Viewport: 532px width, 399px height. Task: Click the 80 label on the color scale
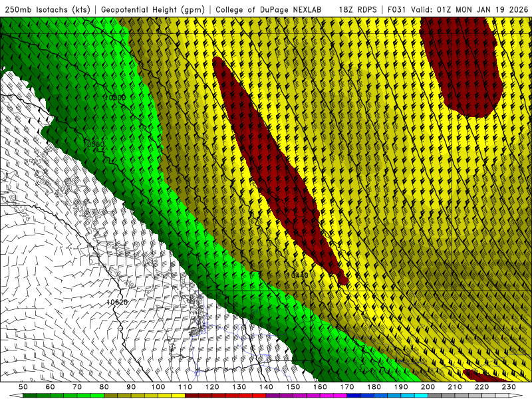click(x=104, y=387)
